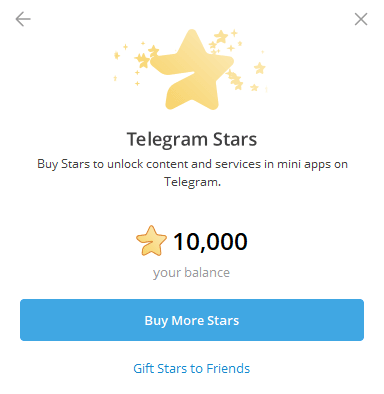This screenshot has width=384, height=394.
Task: Click the 'Buy Stars to unlock content' description
Action: [x=192, y=173]
